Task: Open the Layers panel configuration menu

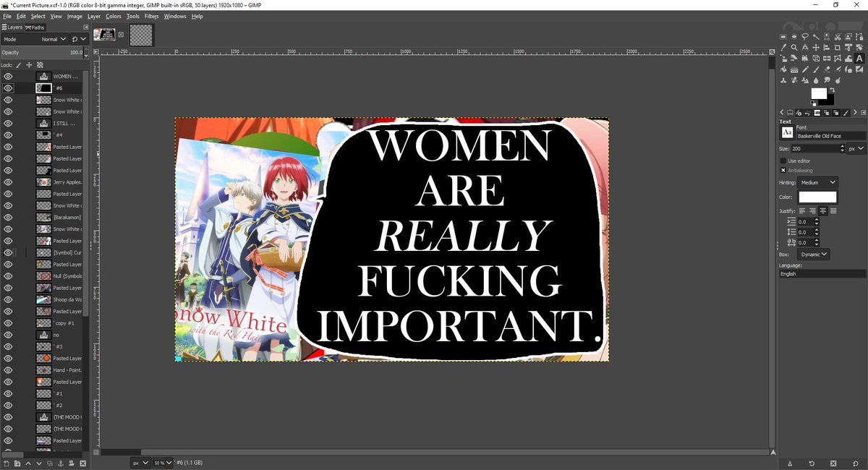Action: point(85,27)
